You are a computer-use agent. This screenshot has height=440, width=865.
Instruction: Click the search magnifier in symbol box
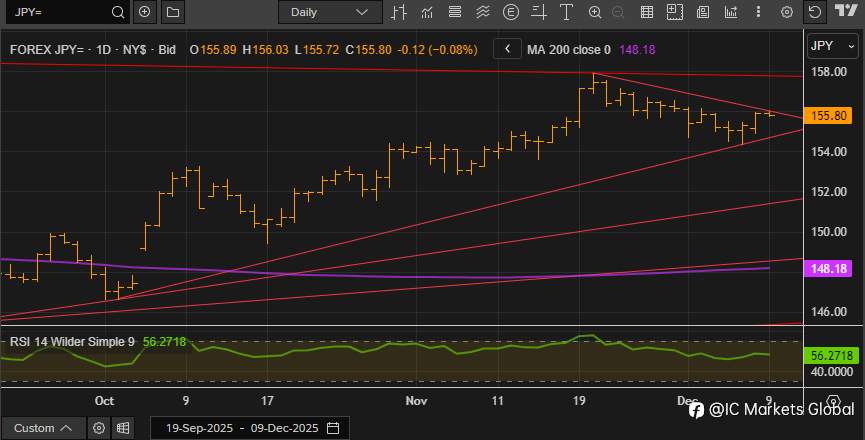coord(118,12)
